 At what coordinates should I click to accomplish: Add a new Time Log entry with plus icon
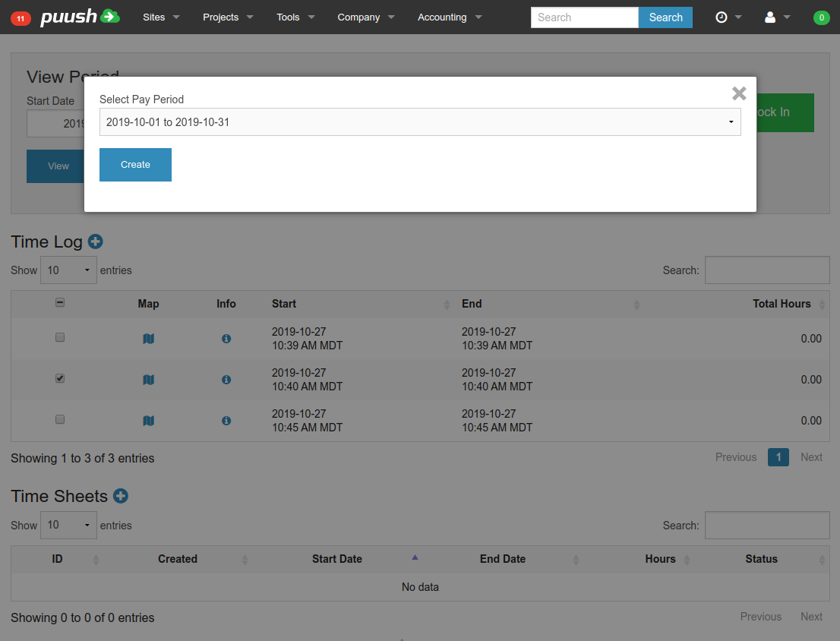[x=96, y=242]
